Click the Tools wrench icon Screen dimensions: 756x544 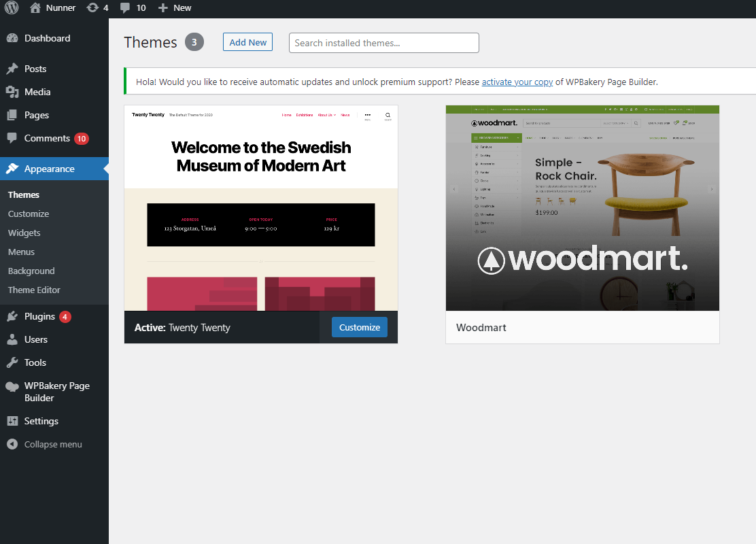(12, 362)
